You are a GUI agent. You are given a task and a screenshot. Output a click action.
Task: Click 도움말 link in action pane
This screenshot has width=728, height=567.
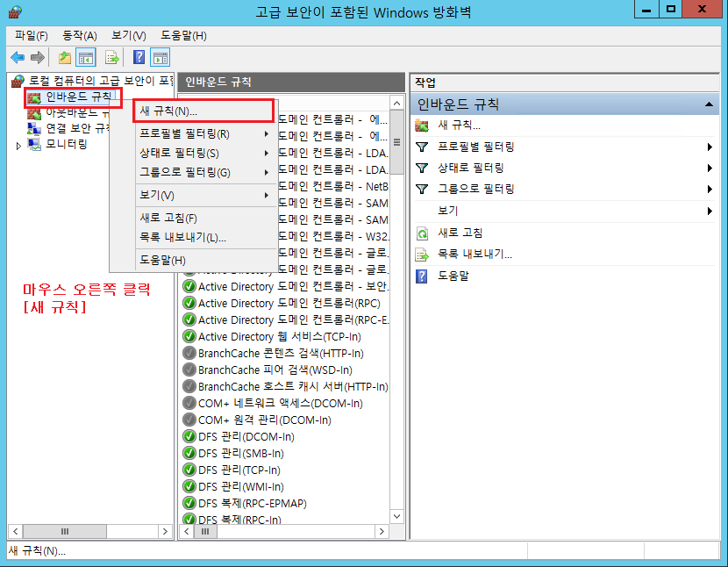[x=453, y=276]
